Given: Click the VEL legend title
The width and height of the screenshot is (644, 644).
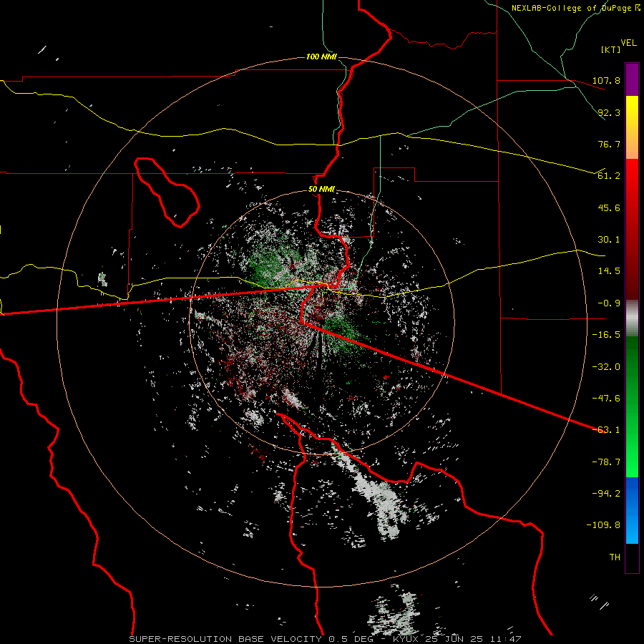Looking at the screenshot, I should pyautogui.click(x=628, y=43).
